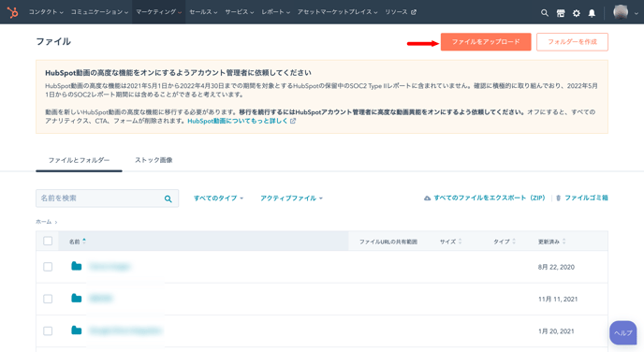Click the folder icon in the 1月 20, 2021 row
The width and height of the screenshot is (644, 352).
(77, 330)
